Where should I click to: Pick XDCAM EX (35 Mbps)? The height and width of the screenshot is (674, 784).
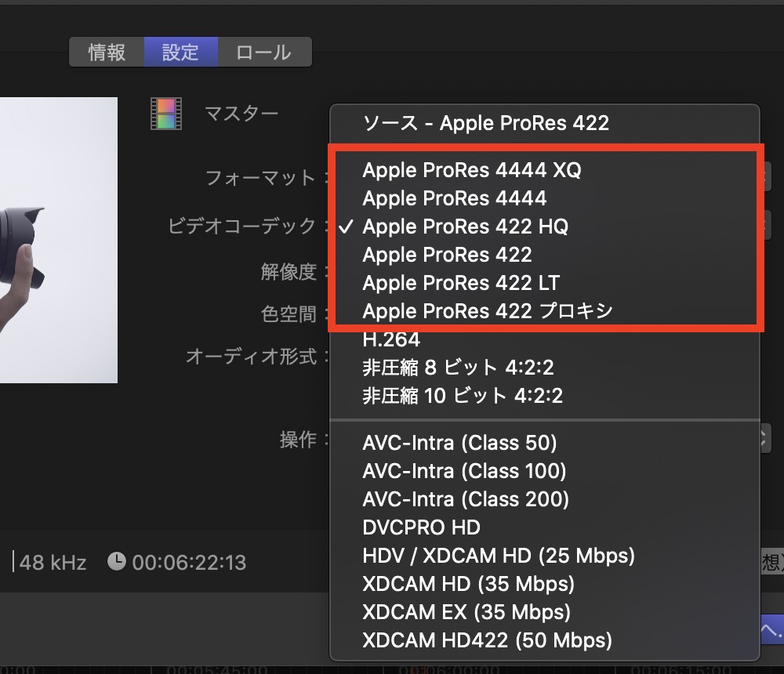(x=545, y=613)
